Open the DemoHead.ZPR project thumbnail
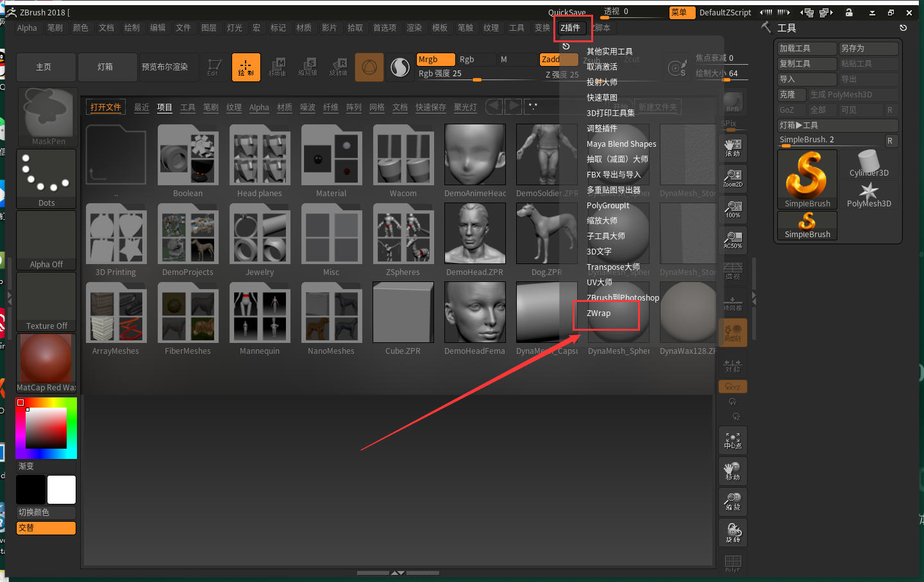 (475, 233)
